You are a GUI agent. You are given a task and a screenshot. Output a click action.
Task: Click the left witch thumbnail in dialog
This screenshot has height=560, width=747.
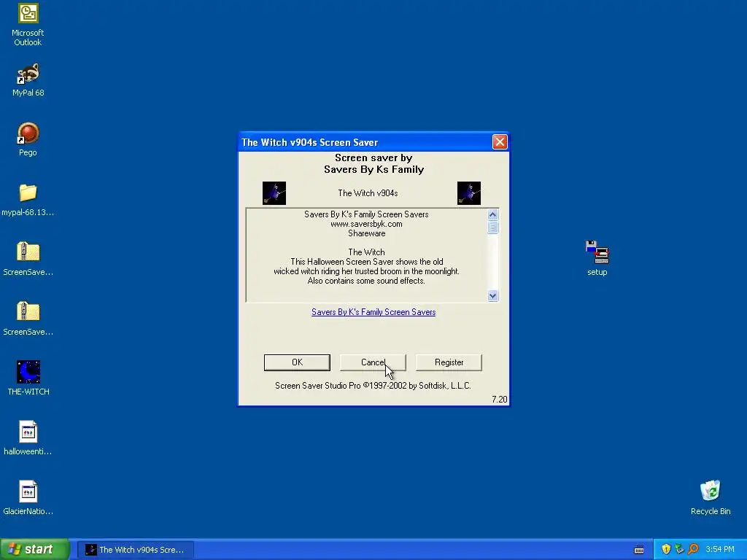(274, 193)
